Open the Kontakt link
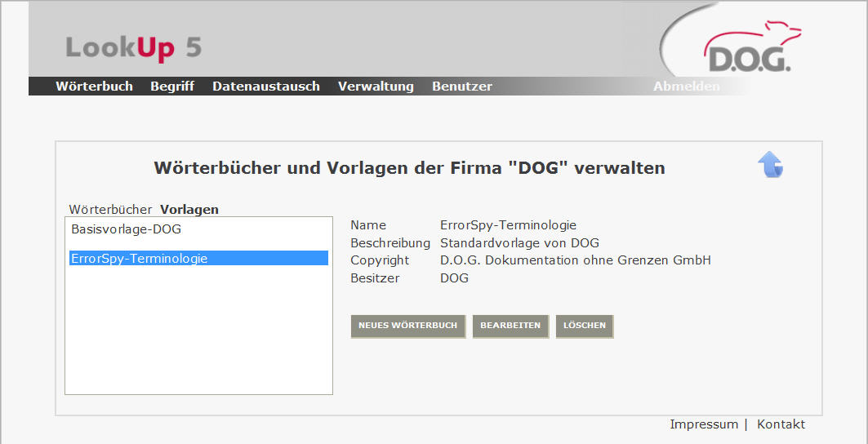This screenshot has width=868, height=444. pos(781,424)
